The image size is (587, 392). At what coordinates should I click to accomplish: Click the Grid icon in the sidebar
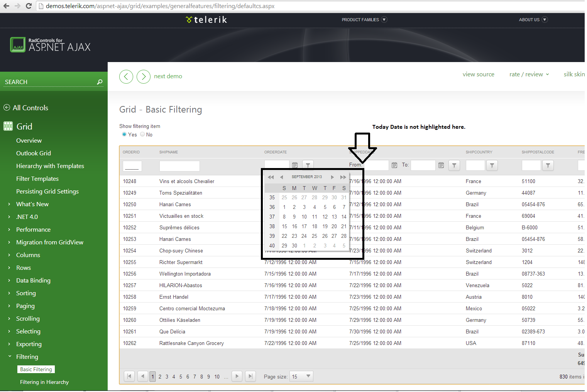[x=8, y=126]
